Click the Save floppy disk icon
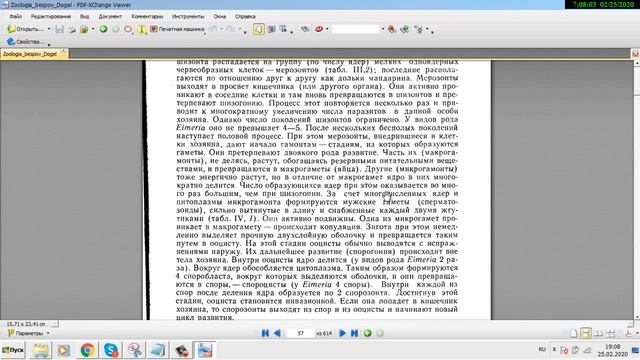 (x=60, y=29)
